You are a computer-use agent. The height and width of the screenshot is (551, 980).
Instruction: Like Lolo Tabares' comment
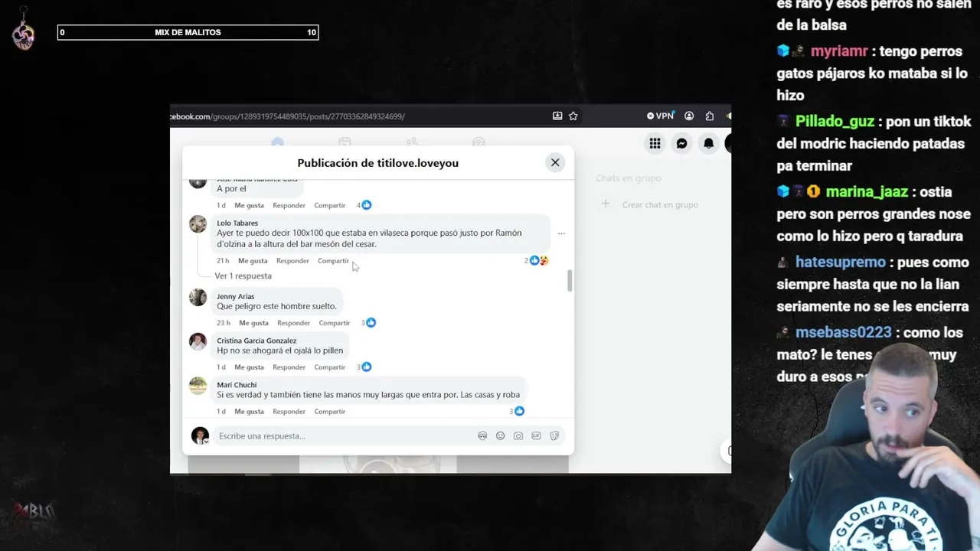tap(253, 261)
